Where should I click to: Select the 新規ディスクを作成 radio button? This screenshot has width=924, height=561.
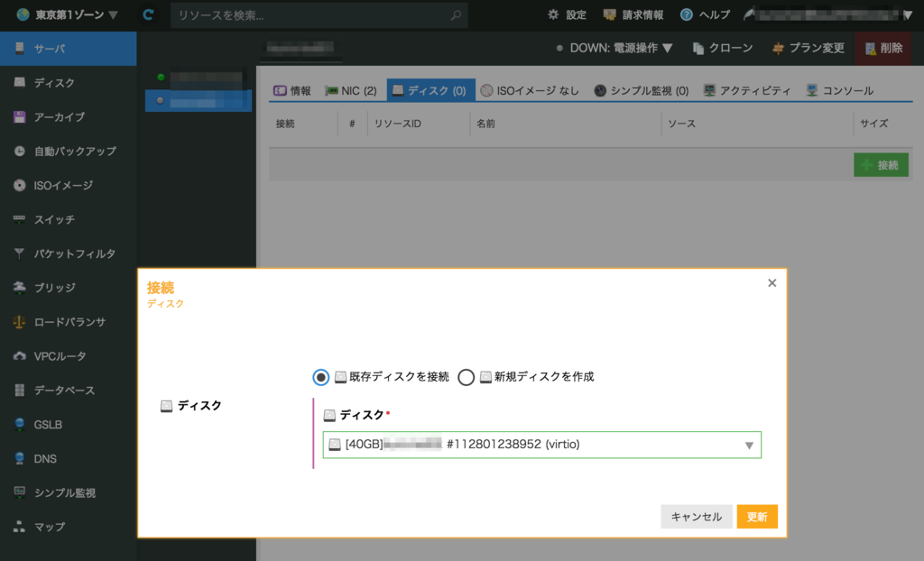click(467, 377)
